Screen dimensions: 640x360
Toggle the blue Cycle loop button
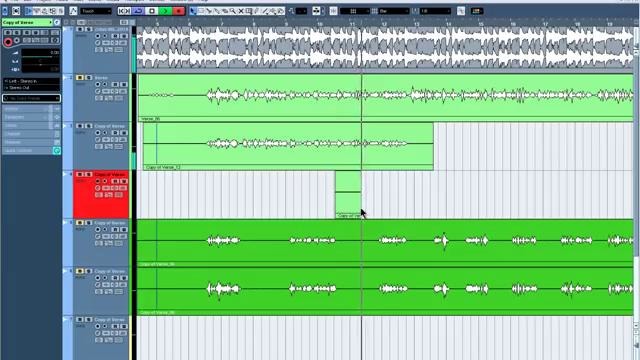[x=138, y=11]
